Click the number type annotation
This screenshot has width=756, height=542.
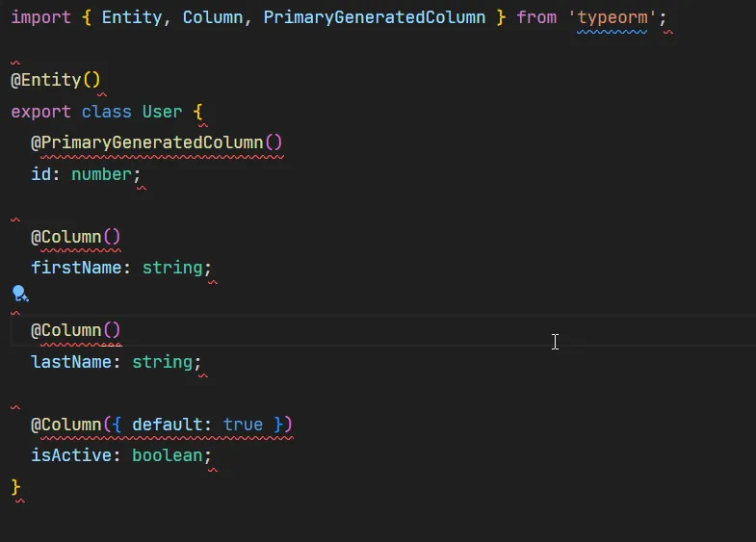(101, 174)
